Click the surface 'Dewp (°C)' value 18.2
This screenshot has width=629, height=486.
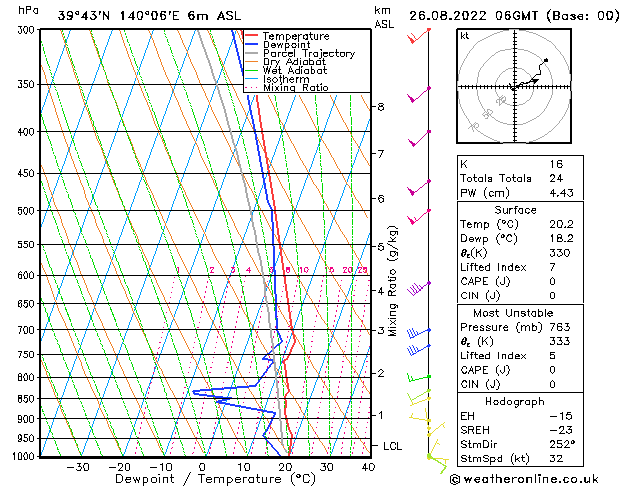(561, 239)
